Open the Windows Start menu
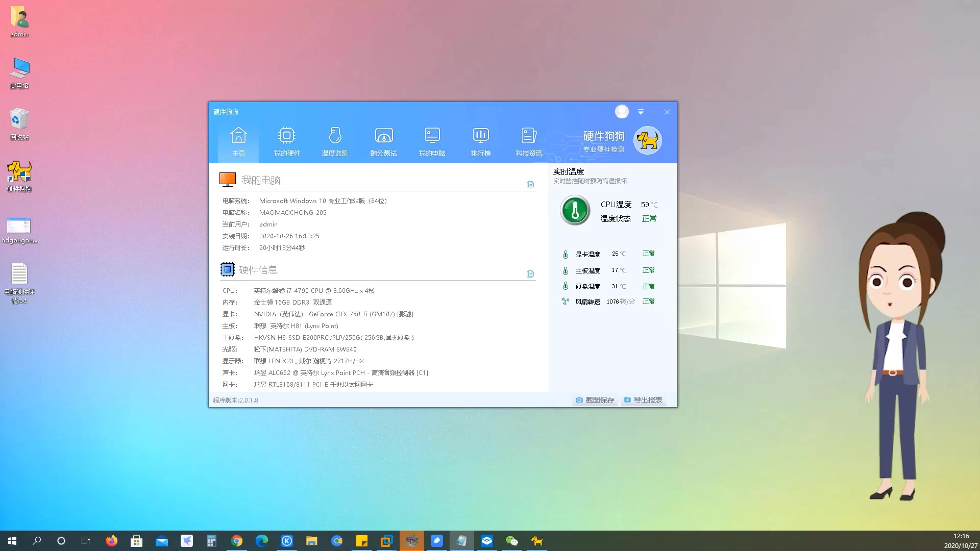Viewport: 980px width, 551px height. [12, 541]
